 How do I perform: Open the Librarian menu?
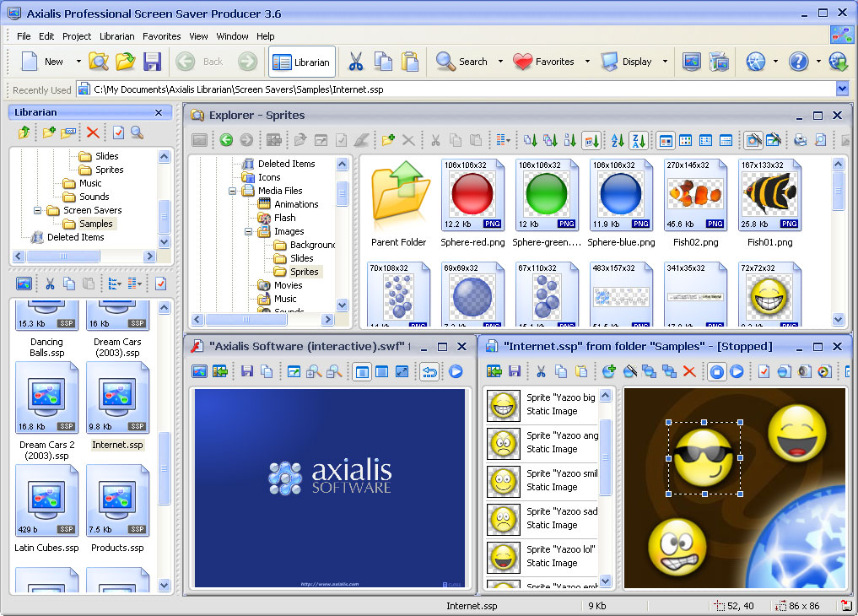pos(116,36)
